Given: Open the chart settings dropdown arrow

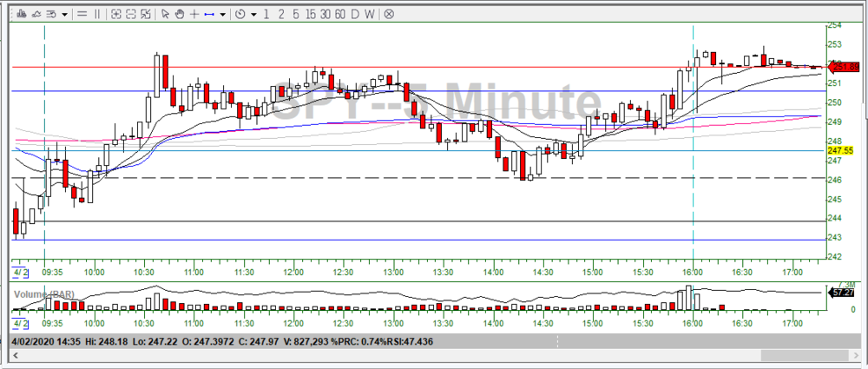Looking at the screenshot, I should tap(65, 14).
